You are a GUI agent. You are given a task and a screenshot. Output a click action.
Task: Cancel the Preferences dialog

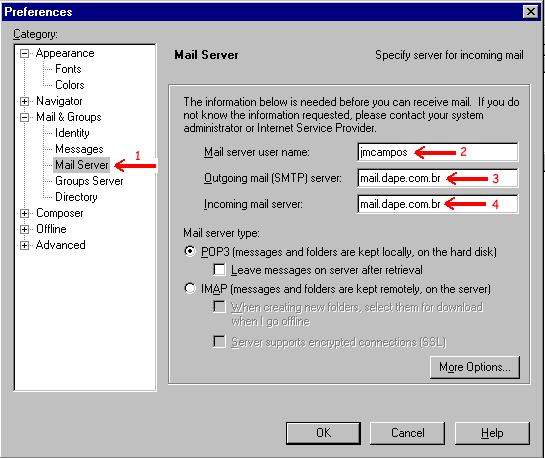407,433
